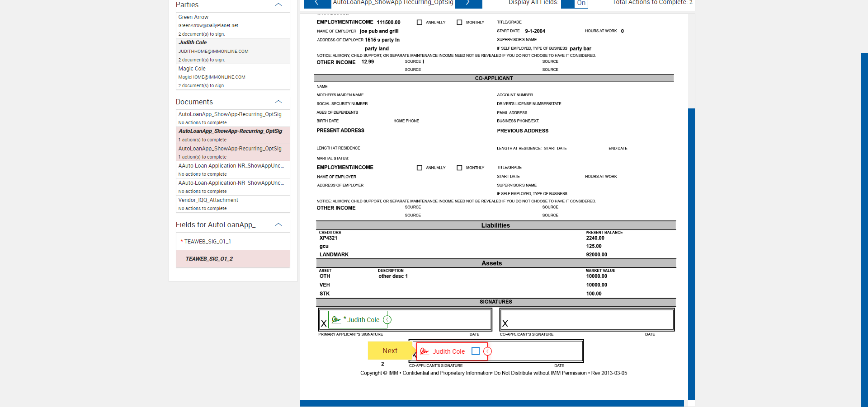Go to the previous document with left arrow
The image size is (868, 407).
(x=317, y=3)
